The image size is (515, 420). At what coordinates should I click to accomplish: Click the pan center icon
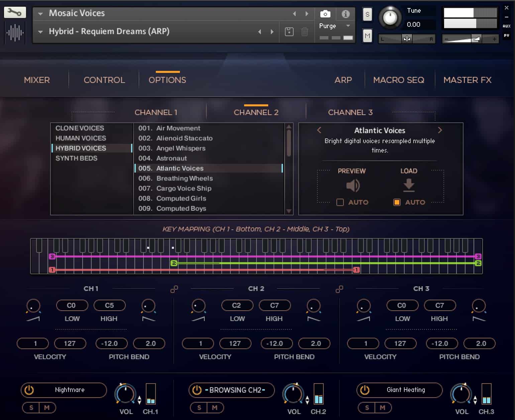(407, 39)
